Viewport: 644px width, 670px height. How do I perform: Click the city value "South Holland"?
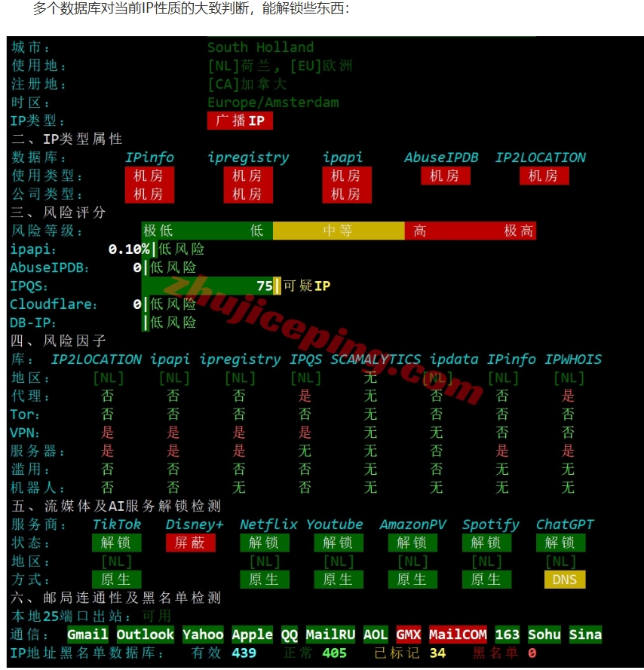click(x=260, y=47)
